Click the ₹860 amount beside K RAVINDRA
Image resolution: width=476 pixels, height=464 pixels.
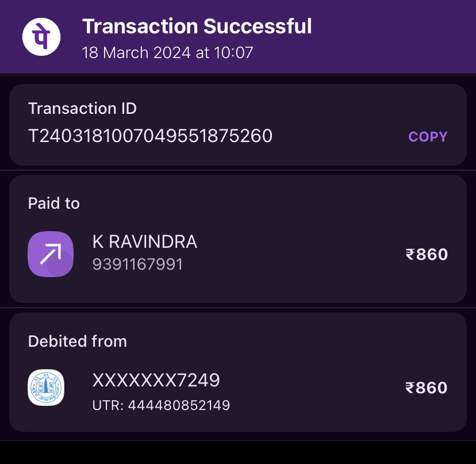pos(427,254)
